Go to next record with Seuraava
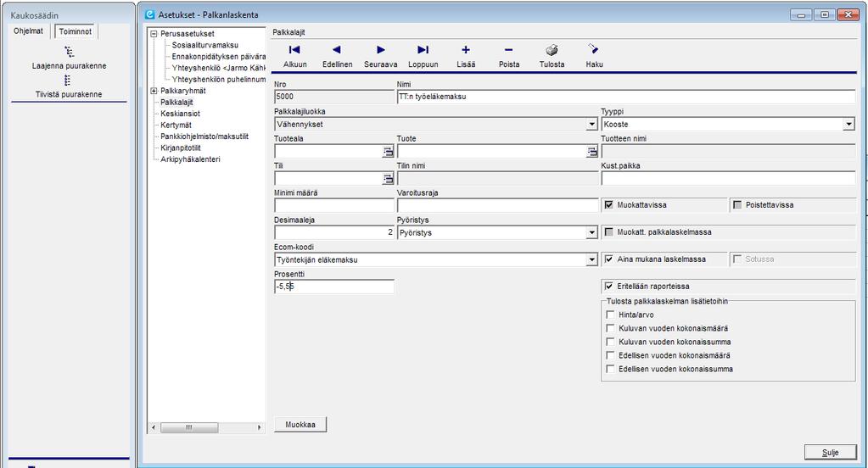Viewport: 868px width, 468px height. (380, 57)
